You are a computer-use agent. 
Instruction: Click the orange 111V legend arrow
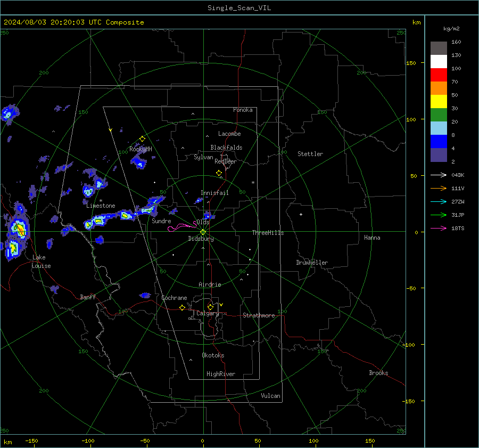click(x=439, y=189)
